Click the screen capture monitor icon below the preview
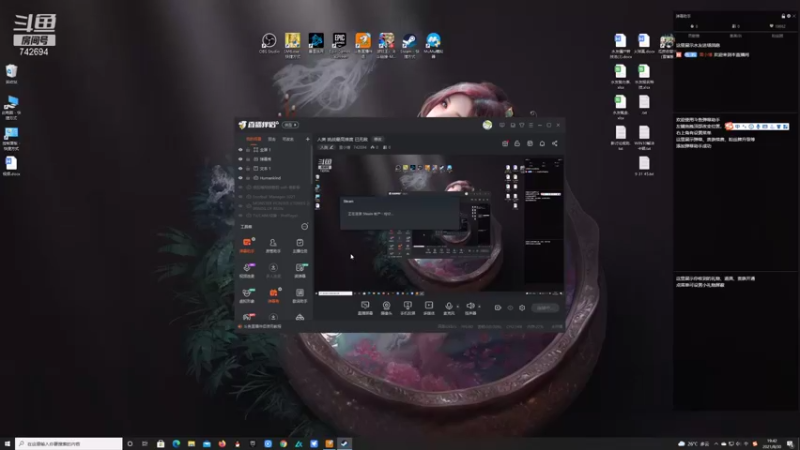Image resolution: width=800 pixels, height=450 pixels. (365, 306)
